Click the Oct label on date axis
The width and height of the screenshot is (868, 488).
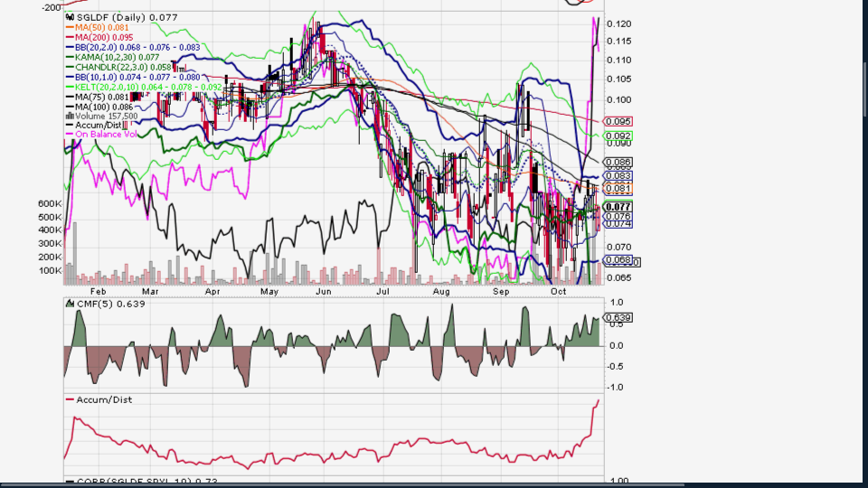coord(559,292)
